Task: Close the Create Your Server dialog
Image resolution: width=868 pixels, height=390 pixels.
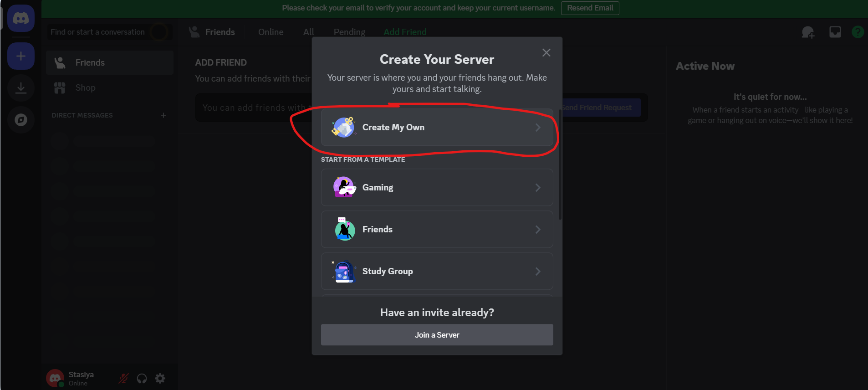Action: [546, 52]
